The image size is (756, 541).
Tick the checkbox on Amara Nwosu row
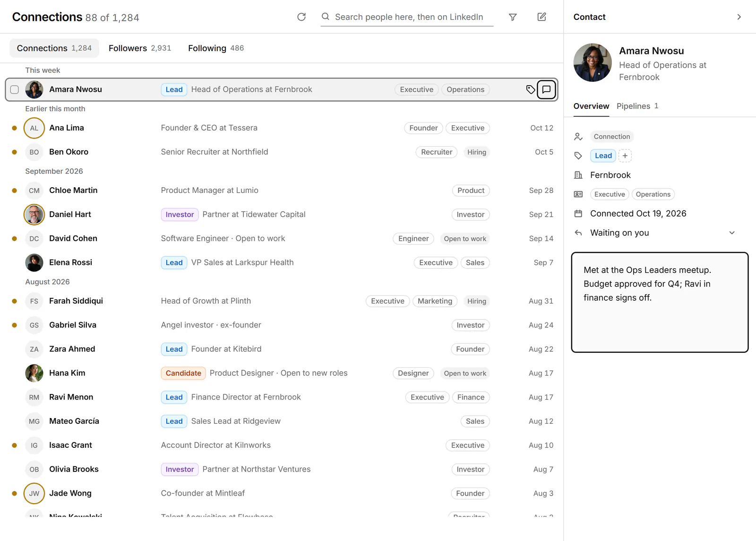[15, 89]
